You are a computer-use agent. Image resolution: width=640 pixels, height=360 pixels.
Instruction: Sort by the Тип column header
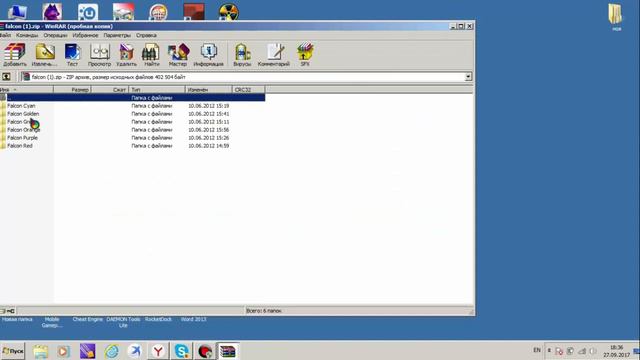[157, 89]
